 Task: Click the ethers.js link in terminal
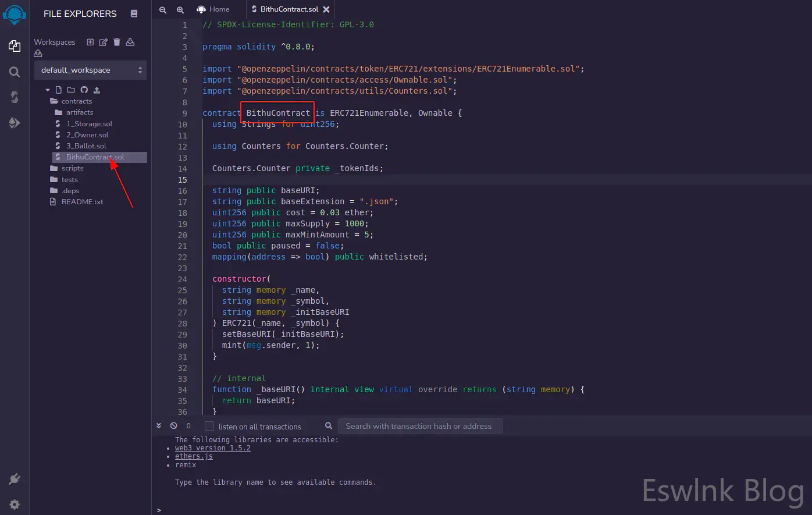click(194, 456)
